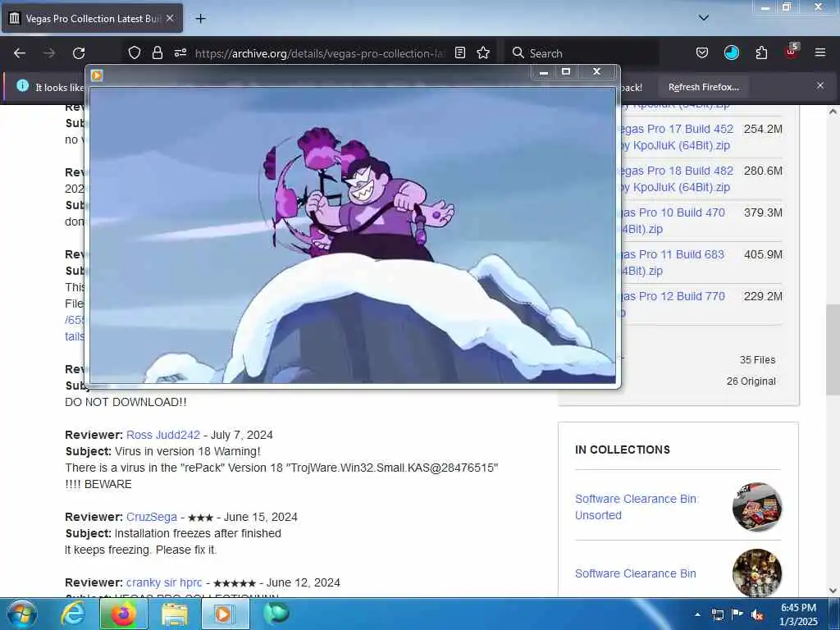
Task: Click the IN COLLECTIONS heading
Action: point(623,450)
